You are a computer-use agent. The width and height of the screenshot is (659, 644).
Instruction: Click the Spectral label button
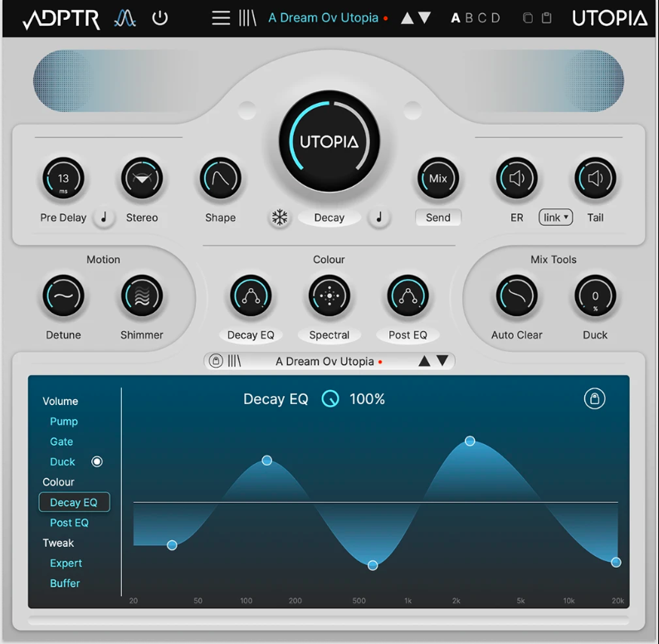329,335
